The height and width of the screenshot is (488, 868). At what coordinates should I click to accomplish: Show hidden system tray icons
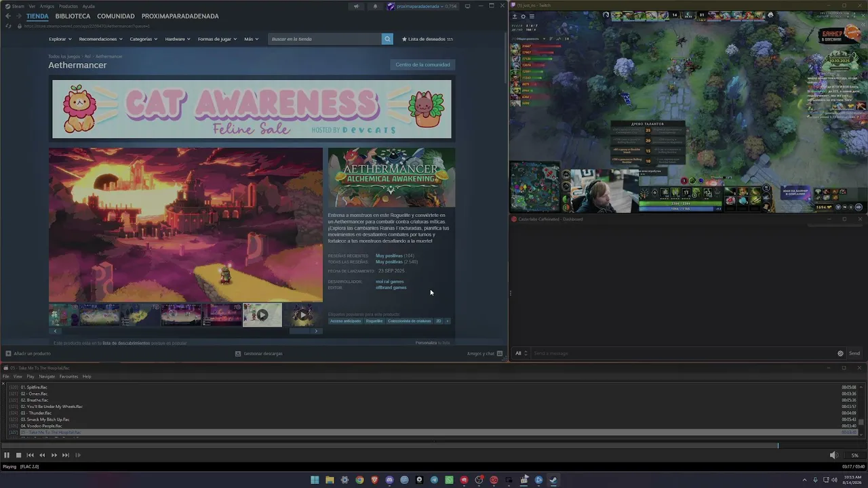point(805,480)
